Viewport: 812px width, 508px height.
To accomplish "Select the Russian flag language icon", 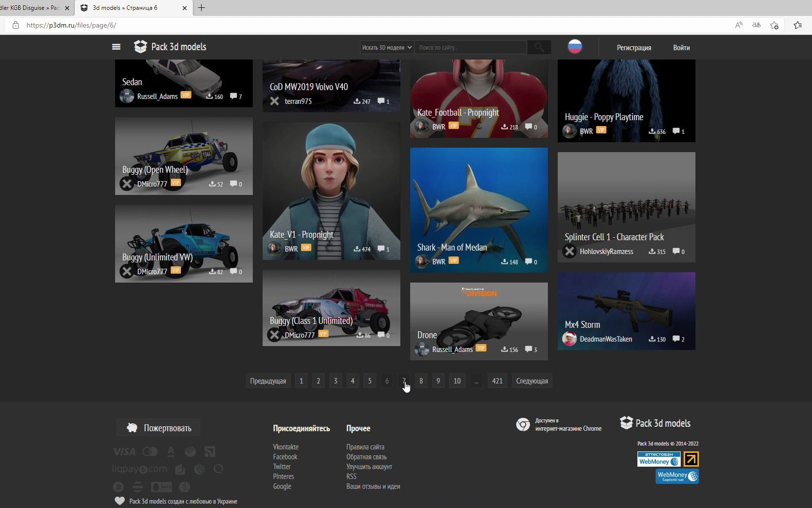I will 574,47.
